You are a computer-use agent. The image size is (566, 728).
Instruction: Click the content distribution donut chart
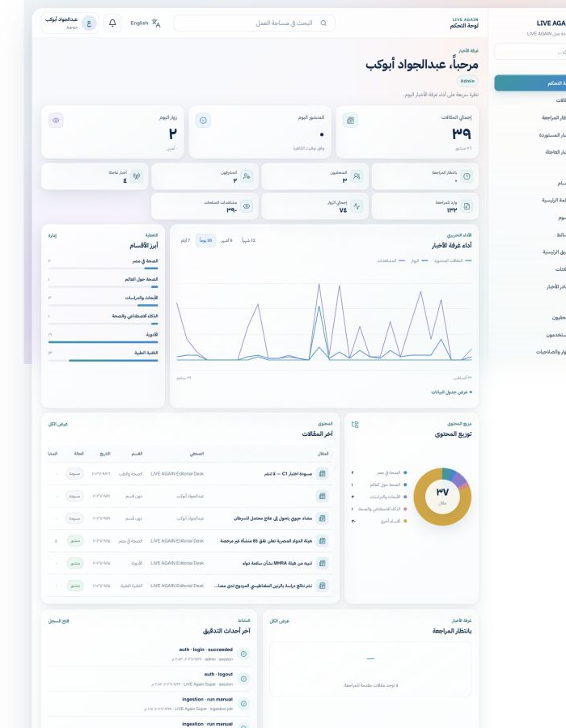coord(442,497)
